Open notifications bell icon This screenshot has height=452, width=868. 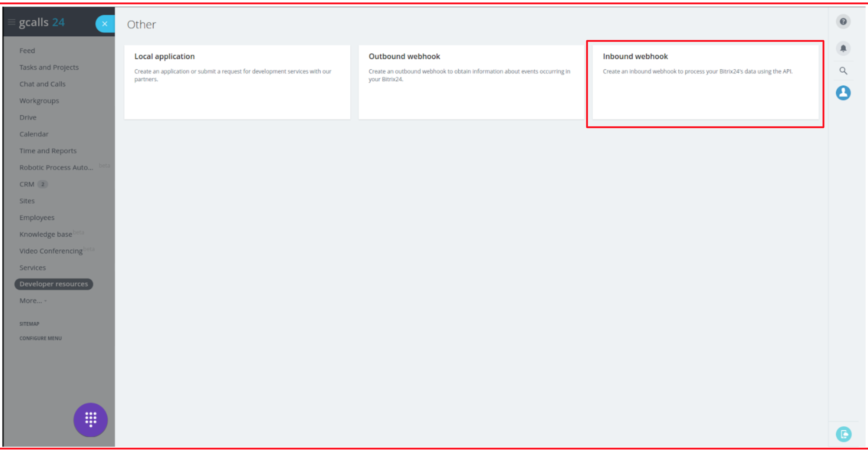843,49
